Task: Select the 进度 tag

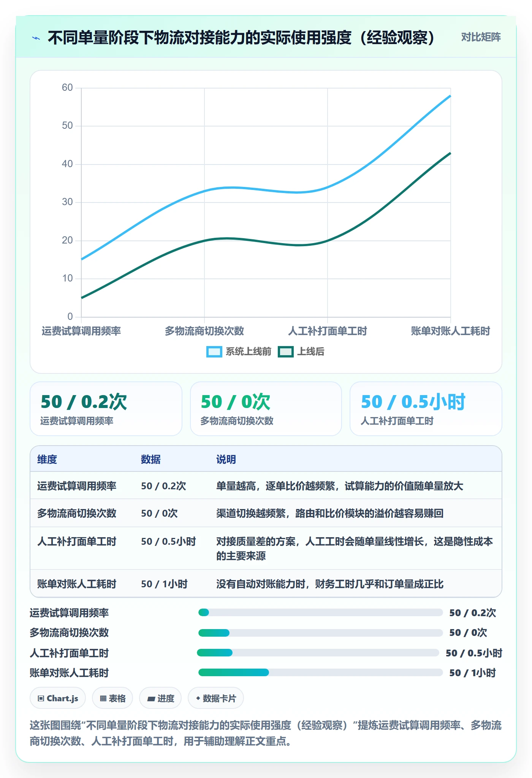Action: point(160,698)
